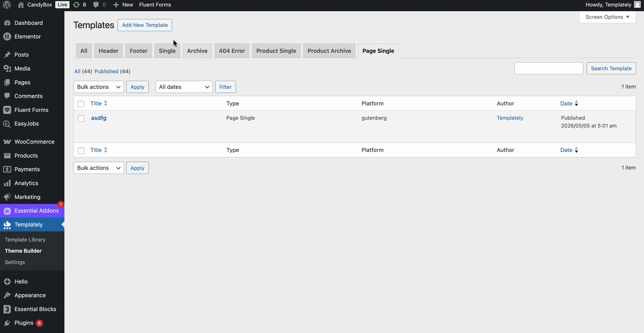
Task: Sort by Title in table footer
Action: tap(99, 150)
